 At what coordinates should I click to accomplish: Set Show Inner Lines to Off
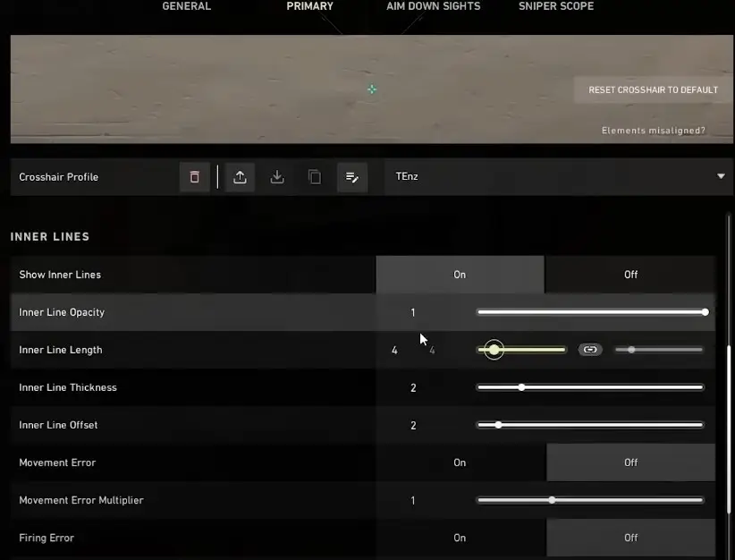coord(630,275)
